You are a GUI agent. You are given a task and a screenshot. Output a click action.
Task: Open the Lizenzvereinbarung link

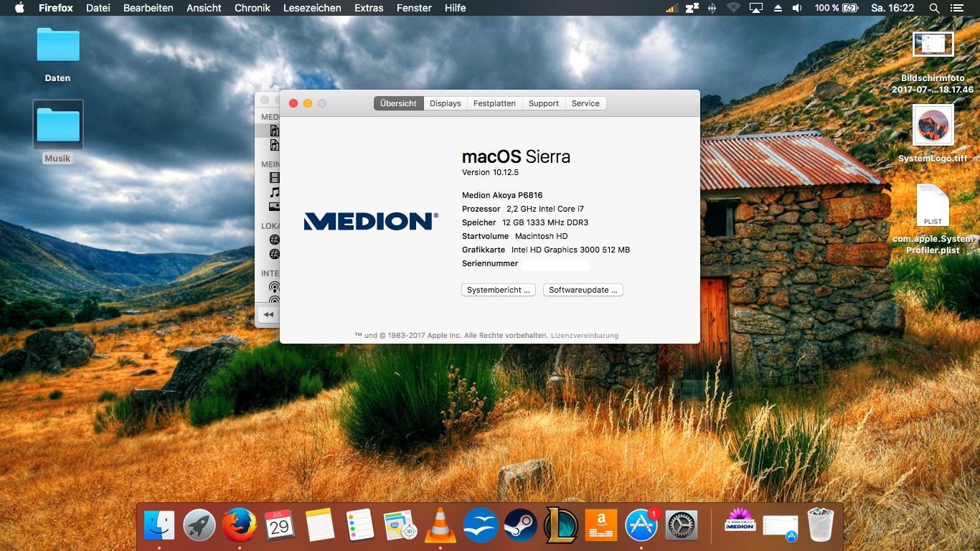(x=585, y=335)
